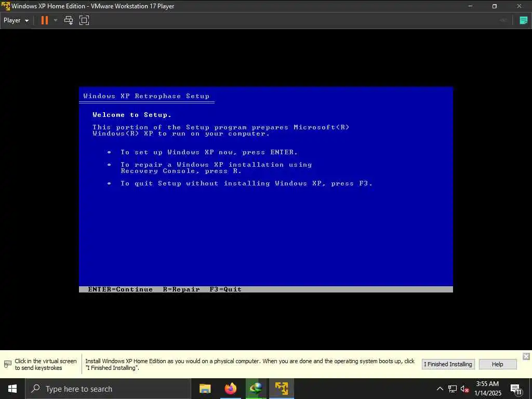The image size is (532, 399).
Task: Show hidden system tray icons
Action: pyautogui.click(x=440, y=389)
